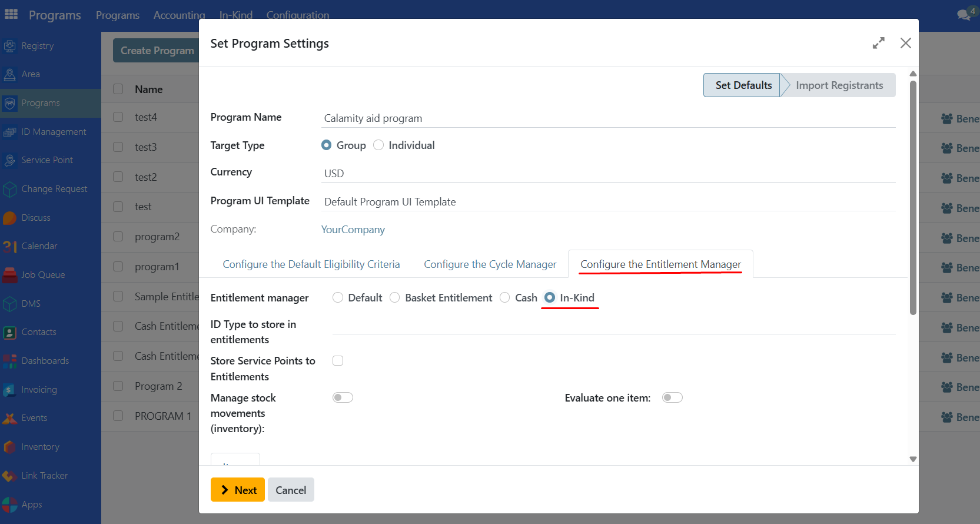Switch to Default Eligibility Criteria tab
Viewport: 980px width, 524px height.
pyautogui.click(x=311, y=264)
